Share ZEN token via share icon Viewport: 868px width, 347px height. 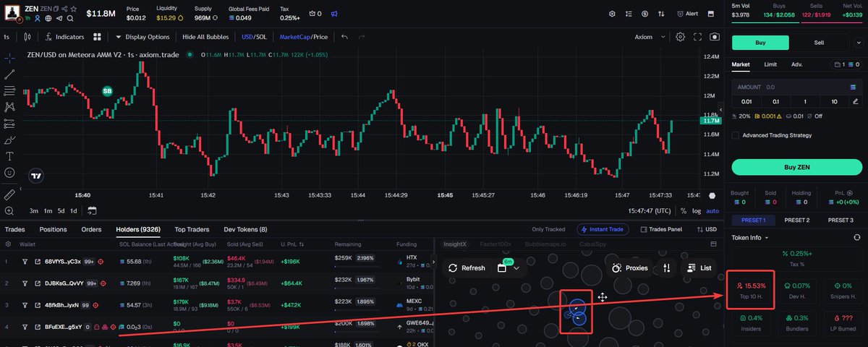pyautogui.click(x=65, y=9)
